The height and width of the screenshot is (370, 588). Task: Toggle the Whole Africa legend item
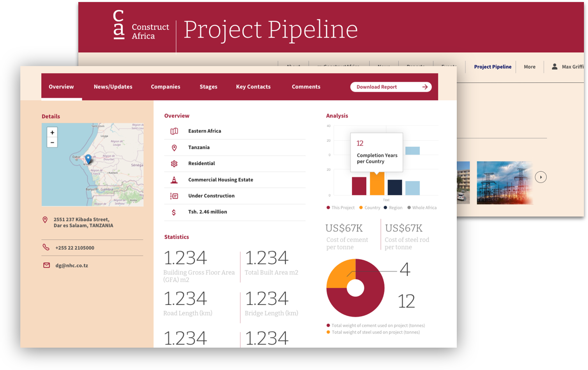click(x=422, y=208)
